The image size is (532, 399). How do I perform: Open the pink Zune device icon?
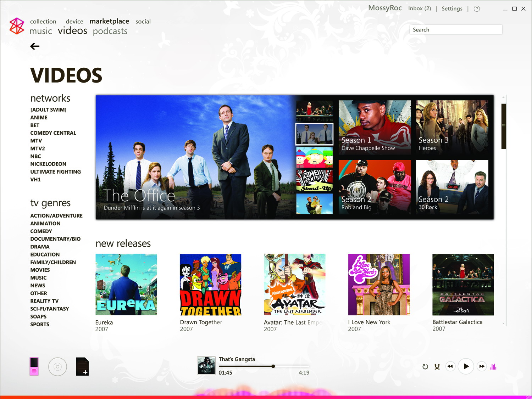[x=34, y=366]
